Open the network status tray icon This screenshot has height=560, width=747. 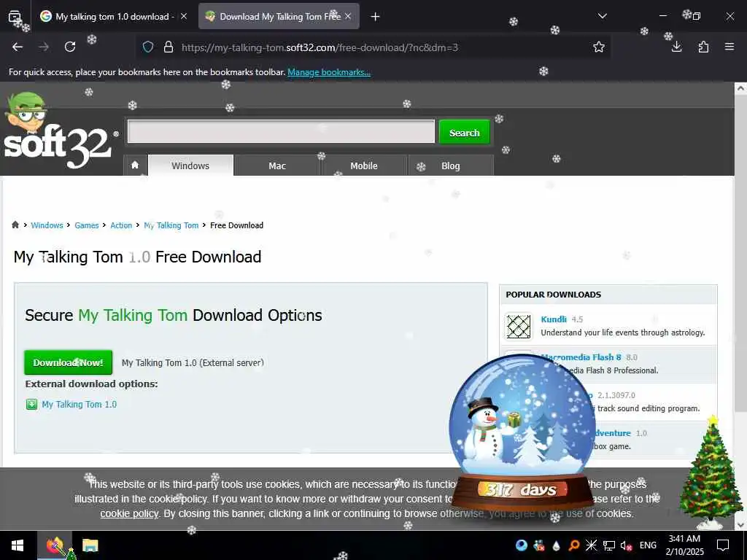coord(609,545)
